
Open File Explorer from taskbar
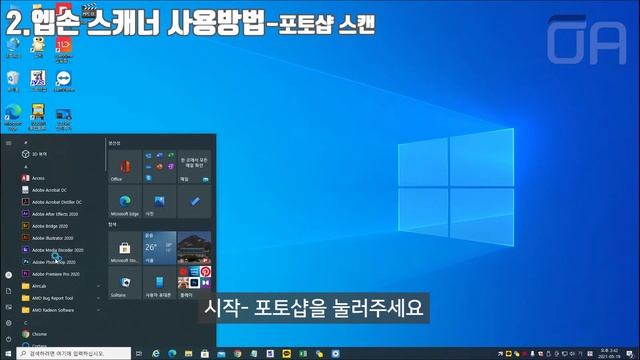[x=188, y=353]
